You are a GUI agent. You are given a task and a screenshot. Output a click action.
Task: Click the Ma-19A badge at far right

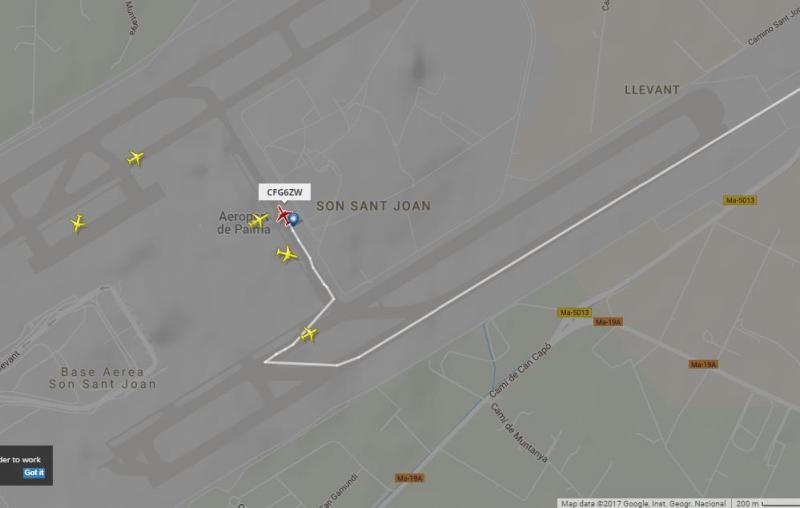704,364
